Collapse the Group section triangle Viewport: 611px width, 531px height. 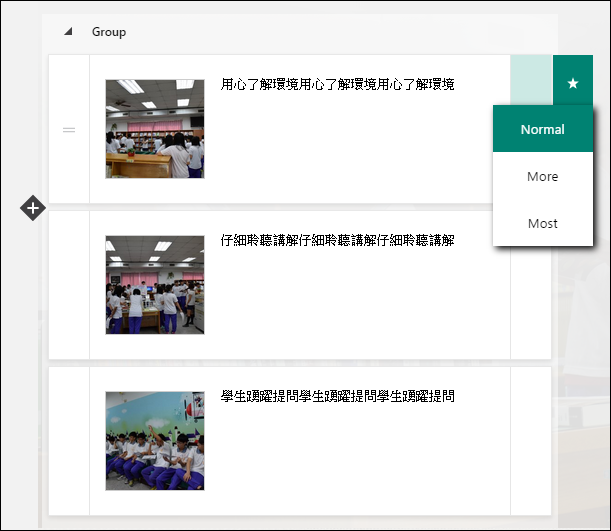click(x=69, y=32)
